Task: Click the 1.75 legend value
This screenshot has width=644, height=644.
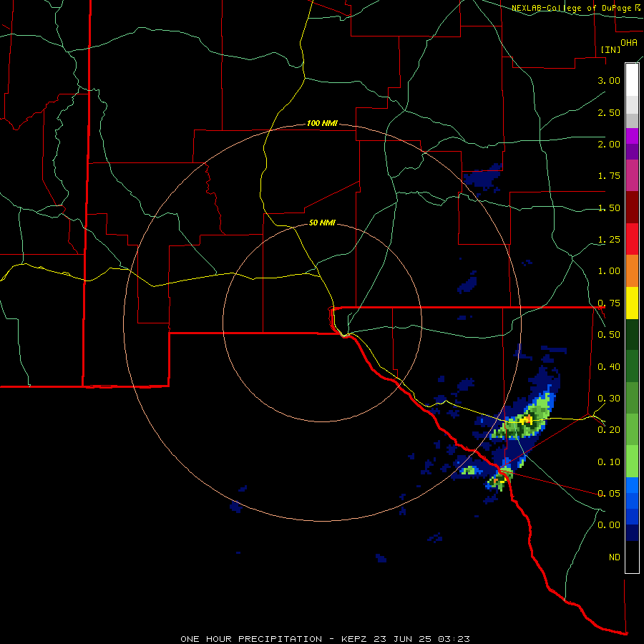Action: pos(609,176)
